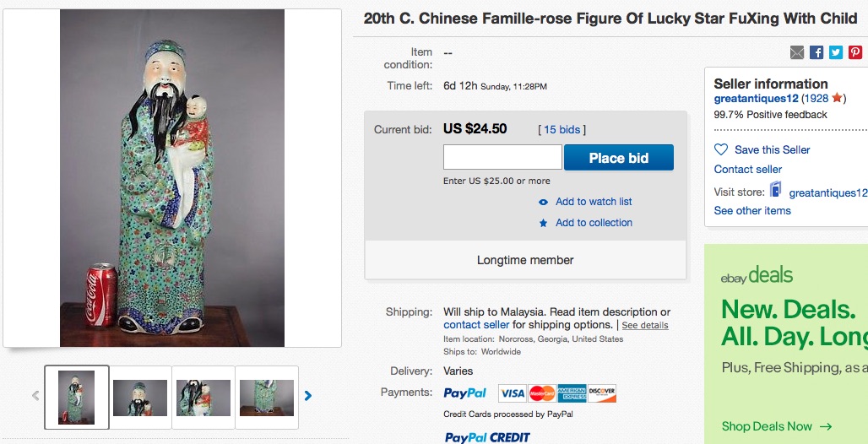Screen dimensions: 868x444
Task: Expand shipping See details link
Action: (x=645, y=325)
